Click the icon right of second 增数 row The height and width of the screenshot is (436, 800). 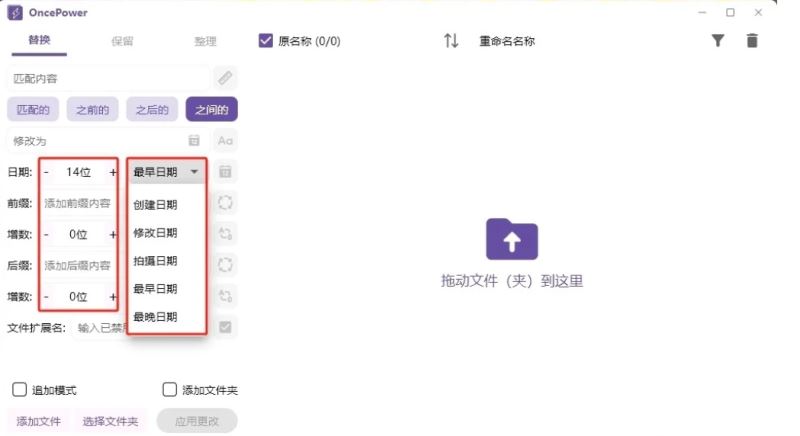point(225,296)
